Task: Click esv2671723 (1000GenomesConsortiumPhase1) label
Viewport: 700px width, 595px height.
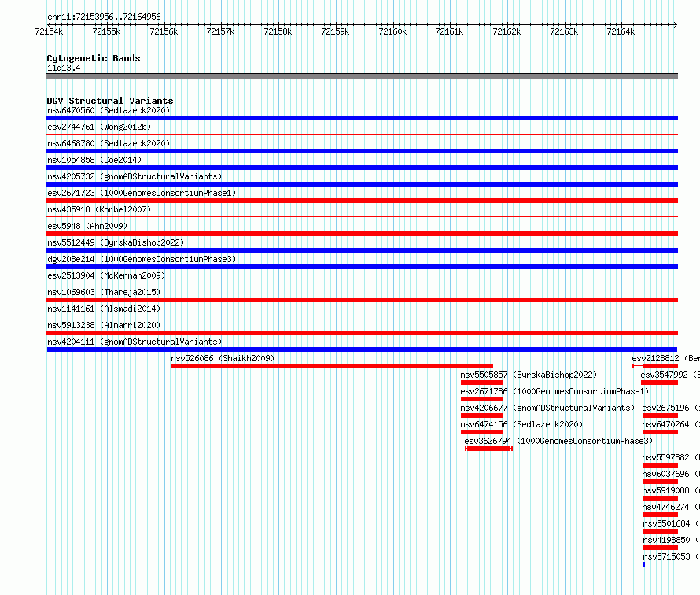Action: (142, 193)
